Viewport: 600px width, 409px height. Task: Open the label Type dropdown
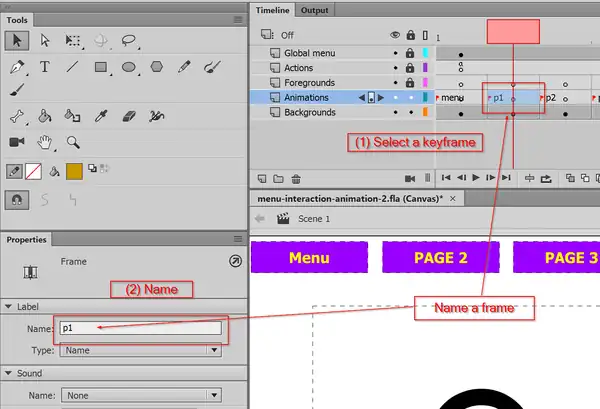tap(140, 351)
